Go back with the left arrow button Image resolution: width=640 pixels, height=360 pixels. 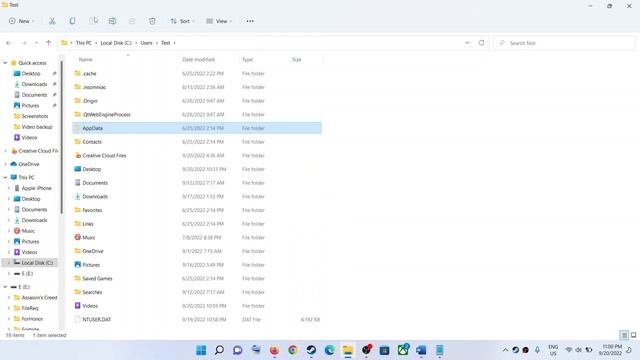coord(9,43)
